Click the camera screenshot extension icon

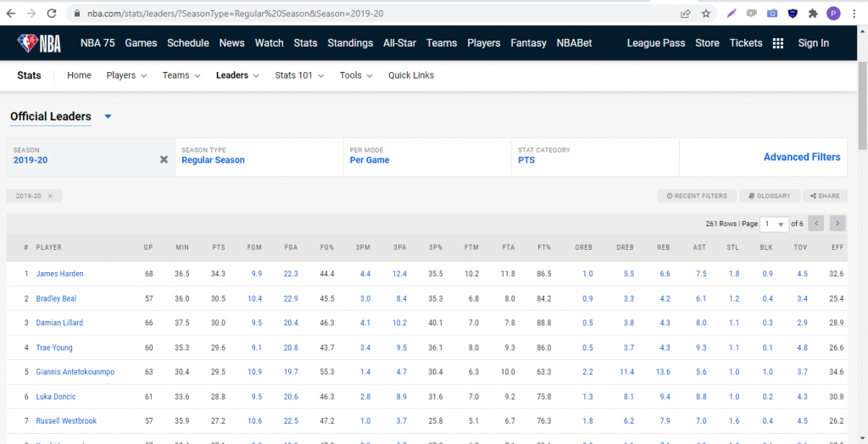[x=772, y=14]
